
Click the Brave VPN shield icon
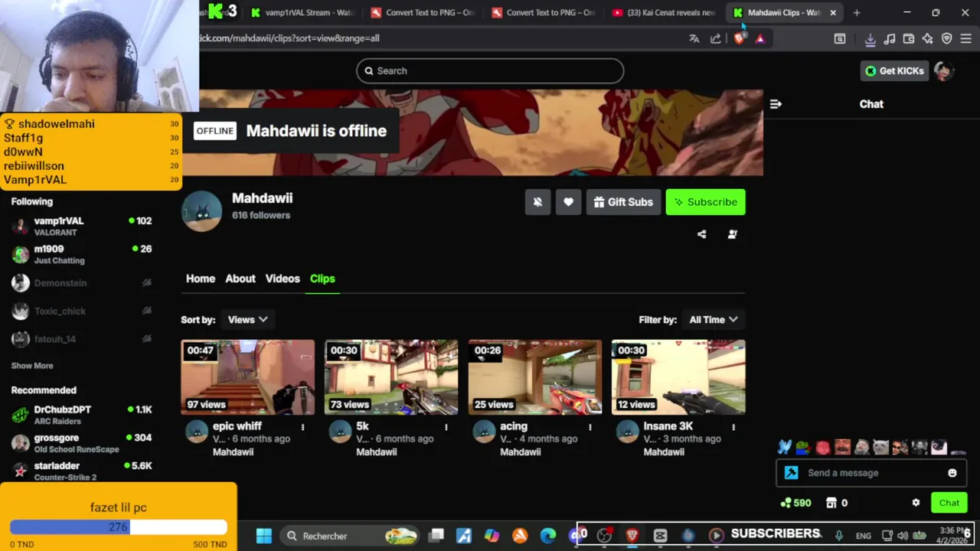coord(947,38)
